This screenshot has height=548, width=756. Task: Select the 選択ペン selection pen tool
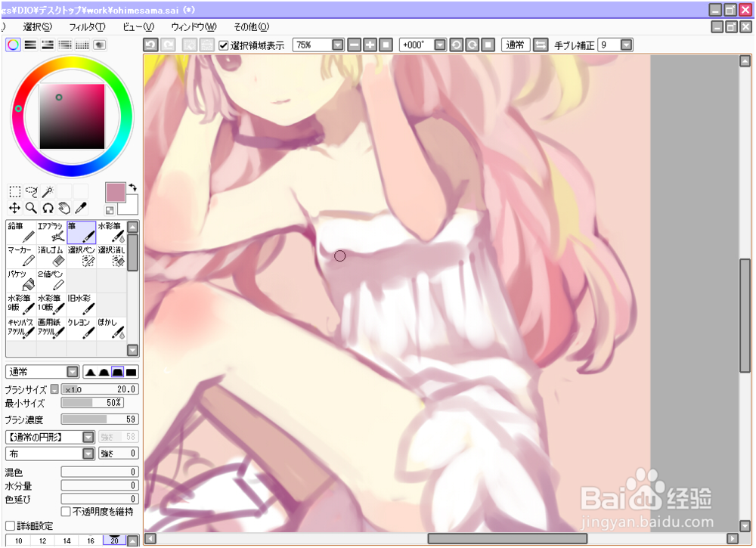pyautogui.click(x=82, y=256)
